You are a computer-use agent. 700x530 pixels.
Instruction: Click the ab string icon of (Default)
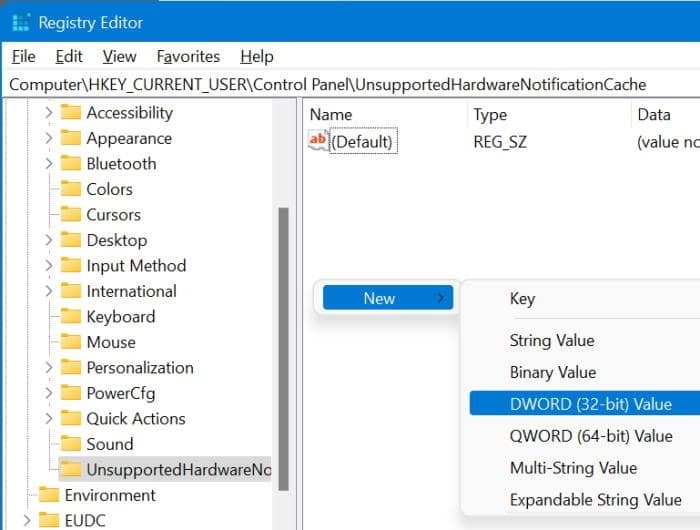318,141
